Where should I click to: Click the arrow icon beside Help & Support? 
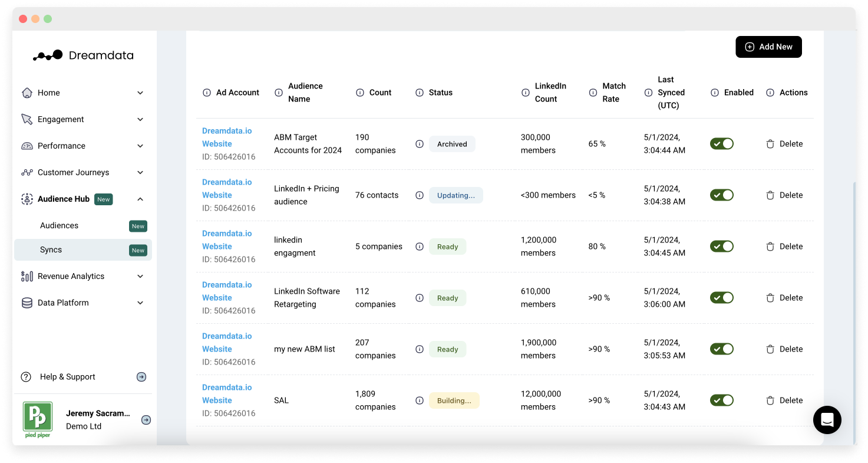(x=141, y=377)
